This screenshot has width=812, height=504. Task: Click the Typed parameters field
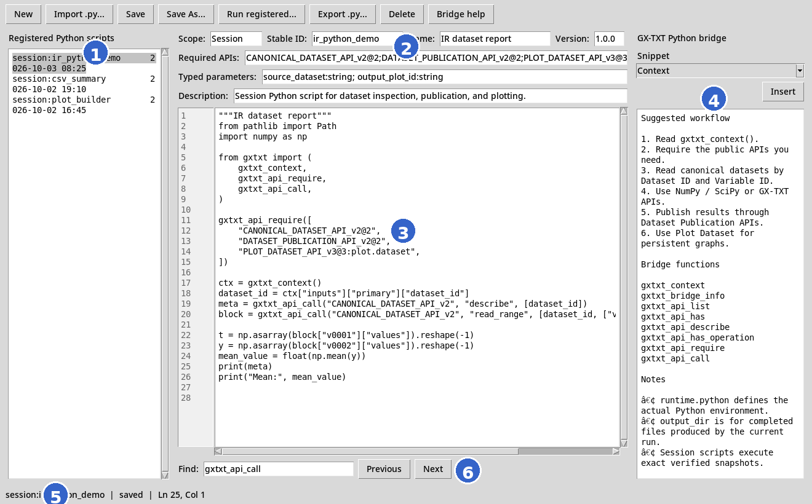pyautogui.click(x=444, y=77)
